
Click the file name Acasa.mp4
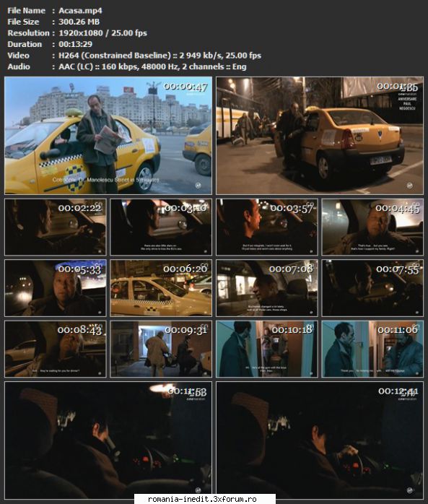tap(80, 11)
